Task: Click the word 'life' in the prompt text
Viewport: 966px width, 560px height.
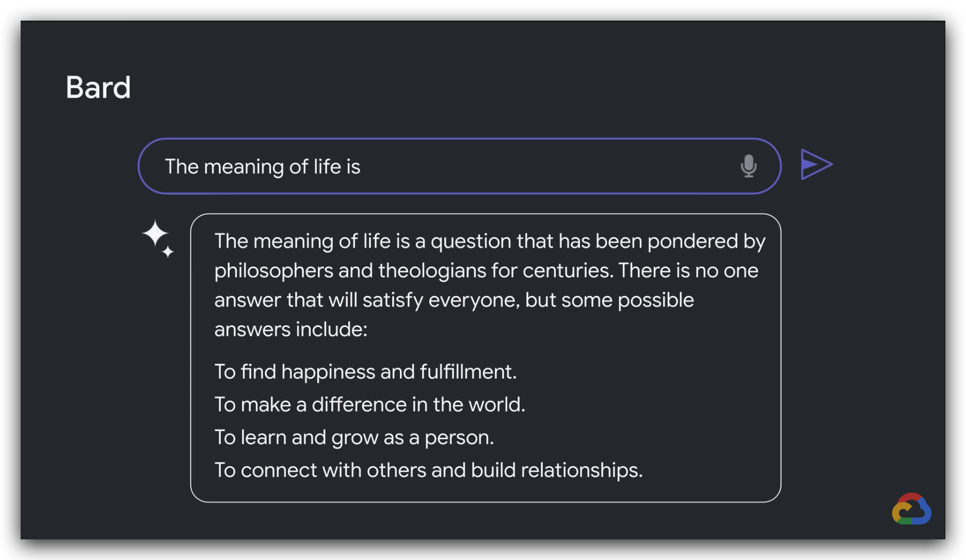Action: [x=327, y=167]
